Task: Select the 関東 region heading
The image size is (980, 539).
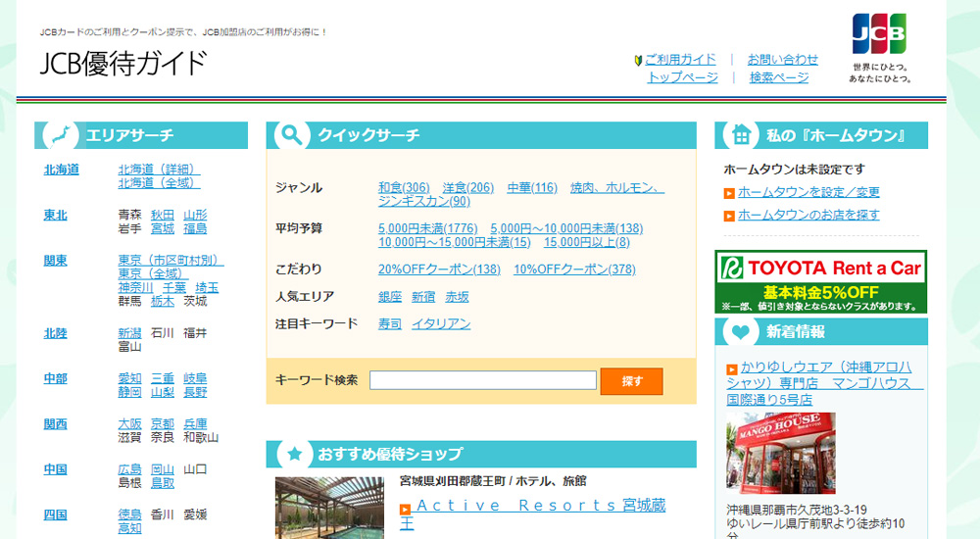Action: coord(55,261)
